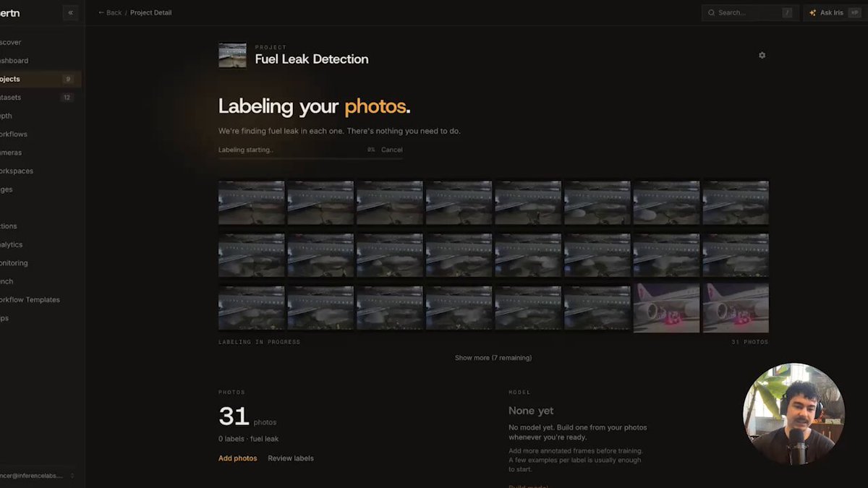Click the Fuel Leak Detection project thumbnail icon
This screenshot has height=488, width=868.
(232, 55)
